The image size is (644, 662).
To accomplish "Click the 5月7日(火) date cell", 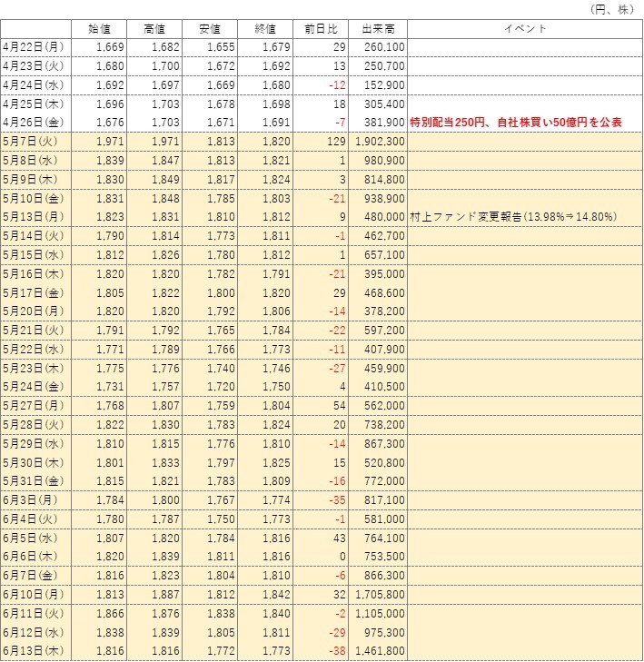I will click(36, 142).
